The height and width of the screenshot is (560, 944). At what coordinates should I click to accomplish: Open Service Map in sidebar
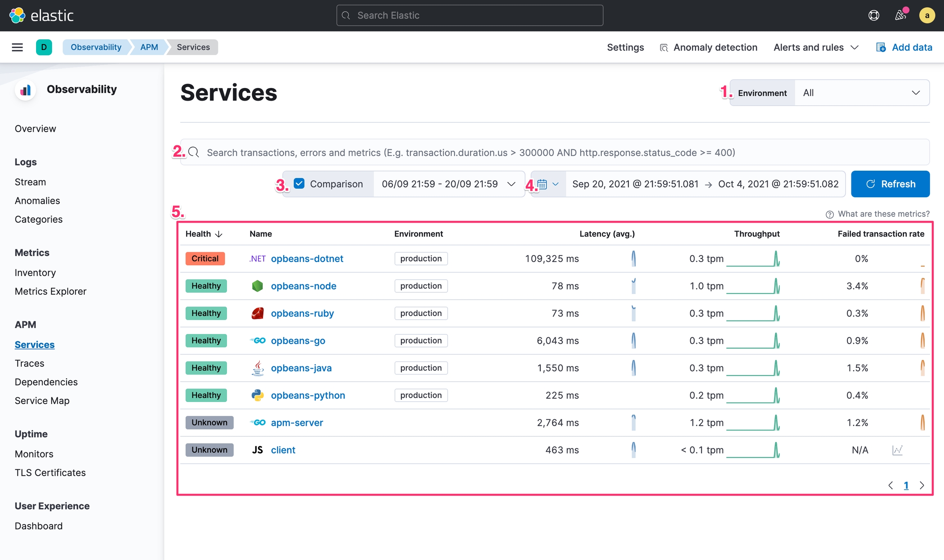click(x=42, y=401)
